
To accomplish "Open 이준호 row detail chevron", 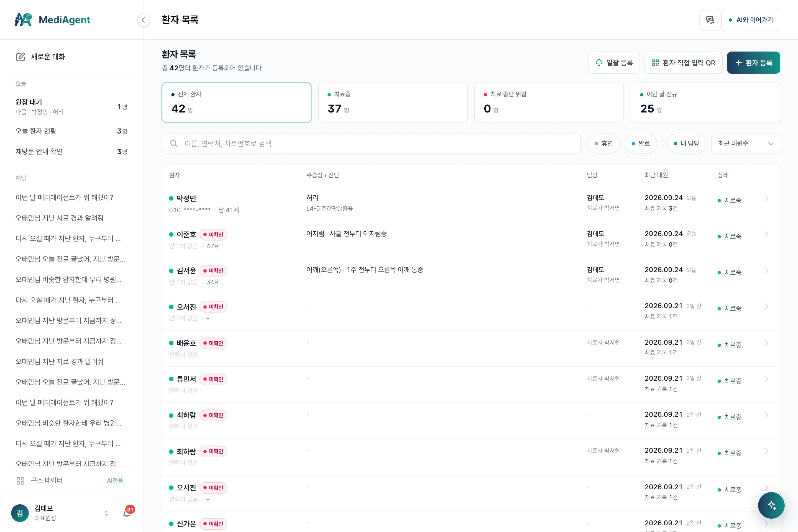I will point(766,234).
